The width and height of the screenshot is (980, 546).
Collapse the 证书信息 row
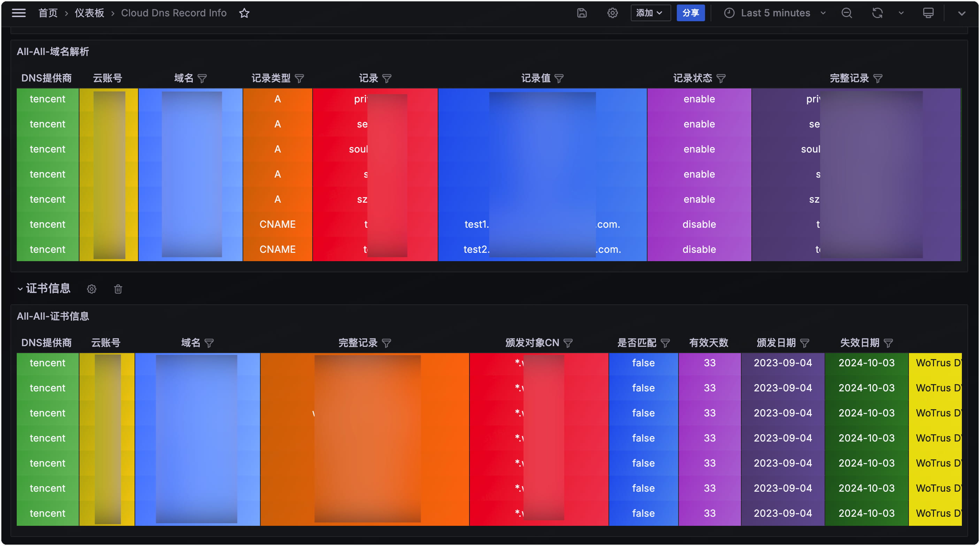click(x=20, y=289)
